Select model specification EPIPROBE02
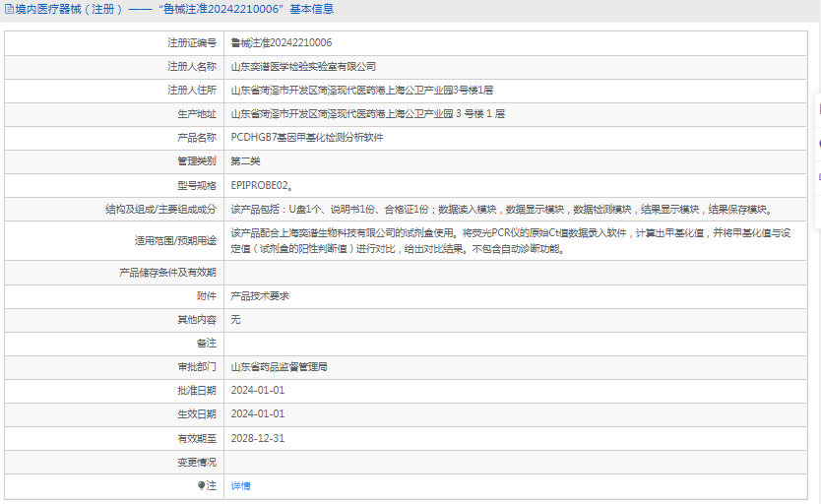 point(262,185)
